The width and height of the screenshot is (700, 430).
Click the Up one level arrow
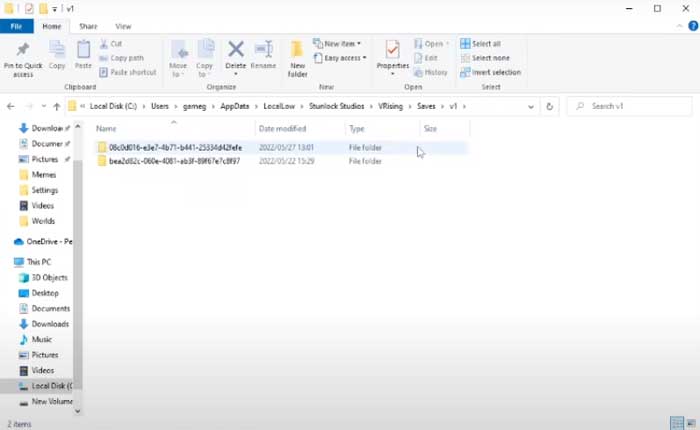56,106
